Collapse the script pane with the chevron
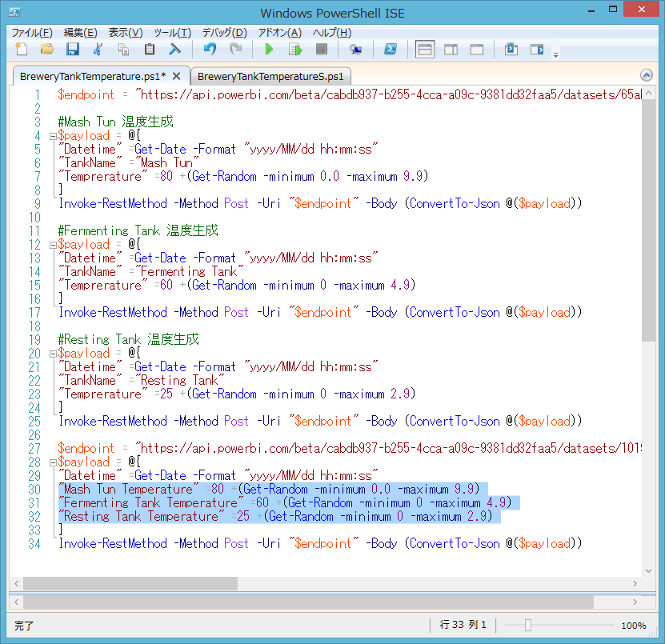Screen dimensions: 665x644 coord(647,75)
